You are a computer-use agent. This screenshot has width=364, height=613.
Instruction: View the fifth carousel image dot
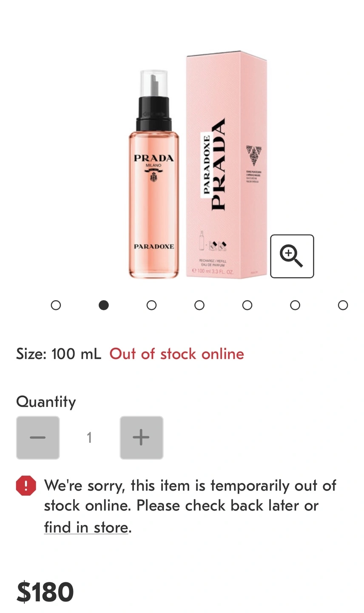coord(247,305)
